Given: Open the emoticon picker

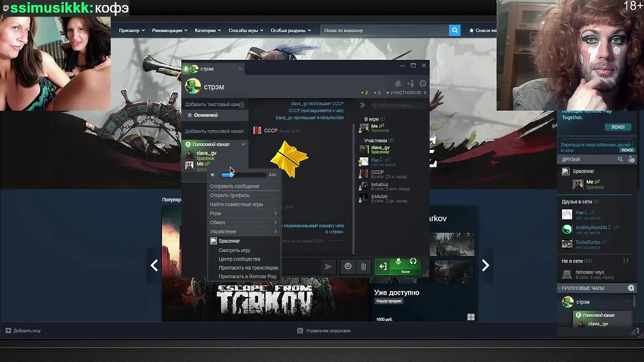Looking at the screenshot, I should [348, 266].
